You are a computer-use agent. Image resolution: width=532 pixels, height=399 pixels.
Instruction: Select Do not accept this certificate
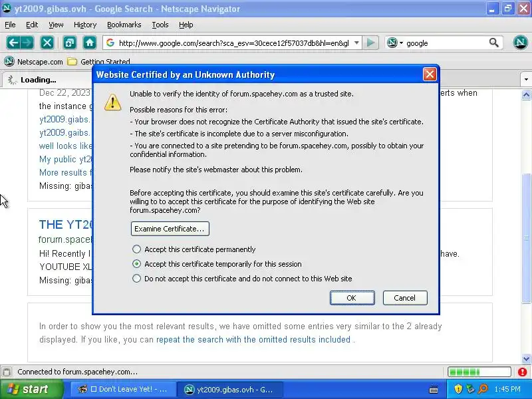(136, 279)
